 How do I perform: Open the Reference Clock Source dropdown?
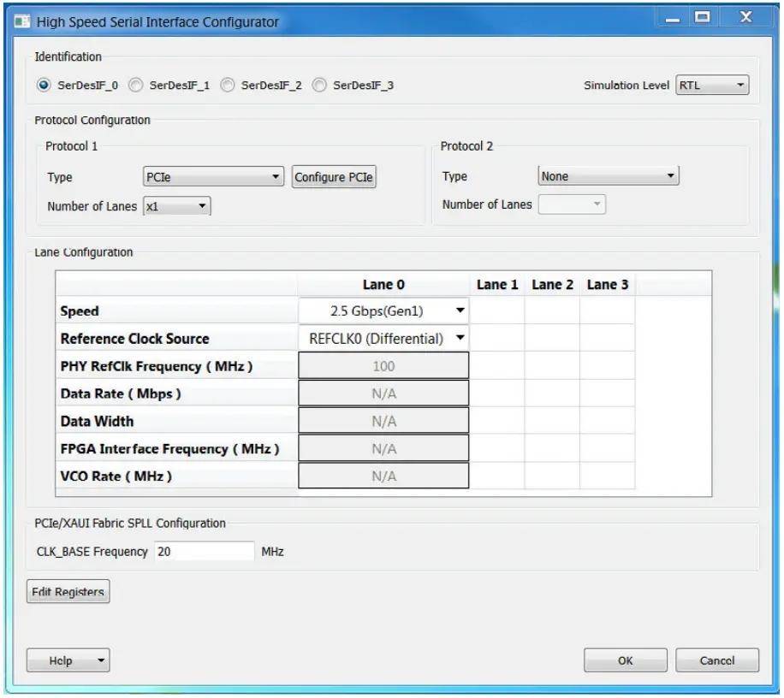[x=383, y=337]
